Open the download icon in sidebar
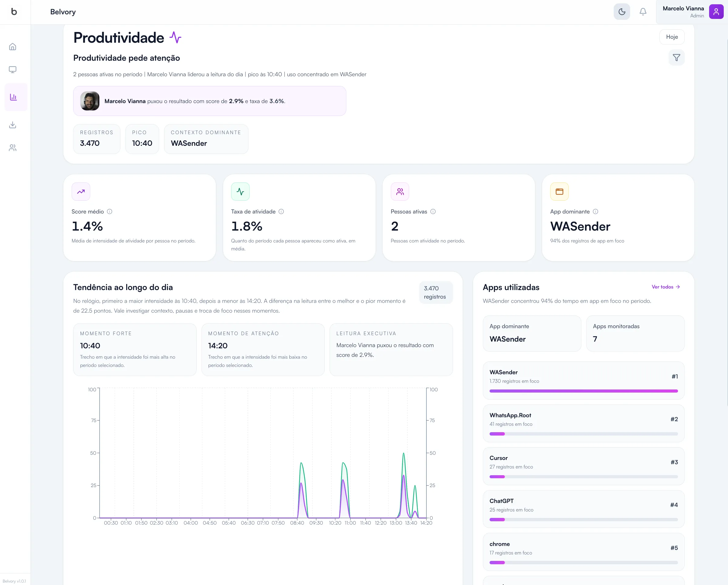The height and width of the screenshot is (585, 728). (12, 125)
